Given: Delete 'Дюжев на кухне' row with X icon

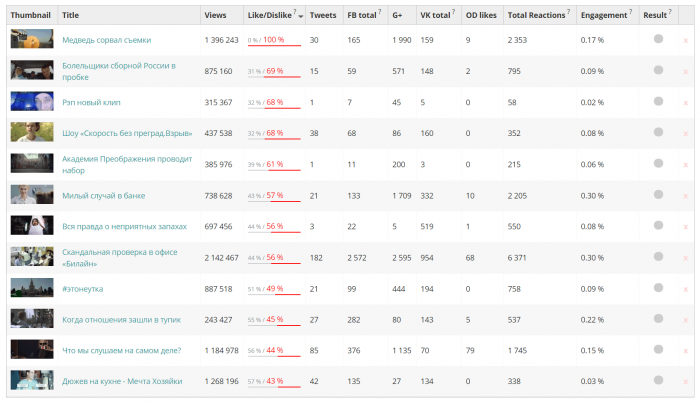Looking at the screenshot, I should click(x=685, y=382).
